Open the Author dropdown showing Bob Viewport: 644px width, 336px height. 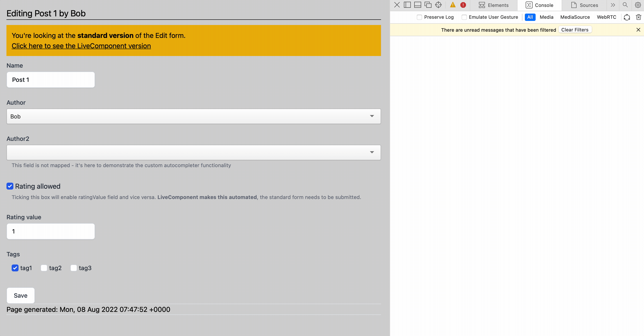[194, 116]
